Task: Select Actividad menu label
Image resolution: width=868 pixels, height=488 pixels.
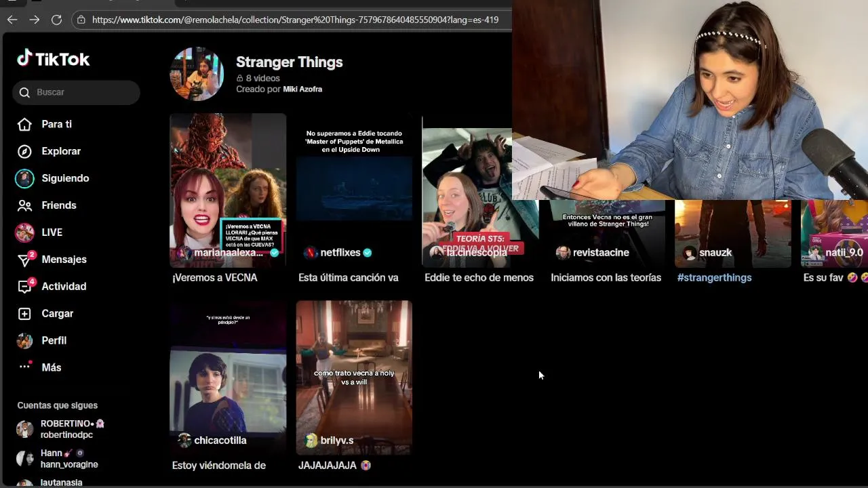Action: click(x=64, y=287)
